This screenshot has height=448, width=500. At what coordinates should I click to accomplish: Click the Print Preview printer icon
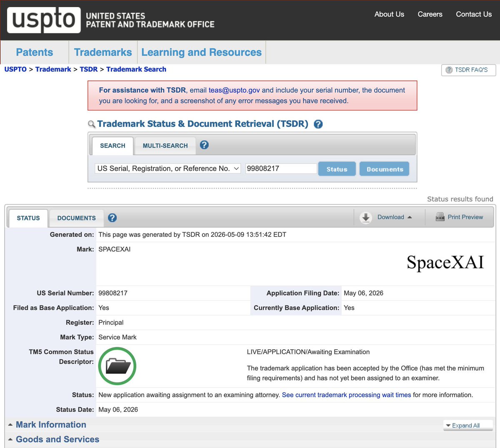pos(440,217)
